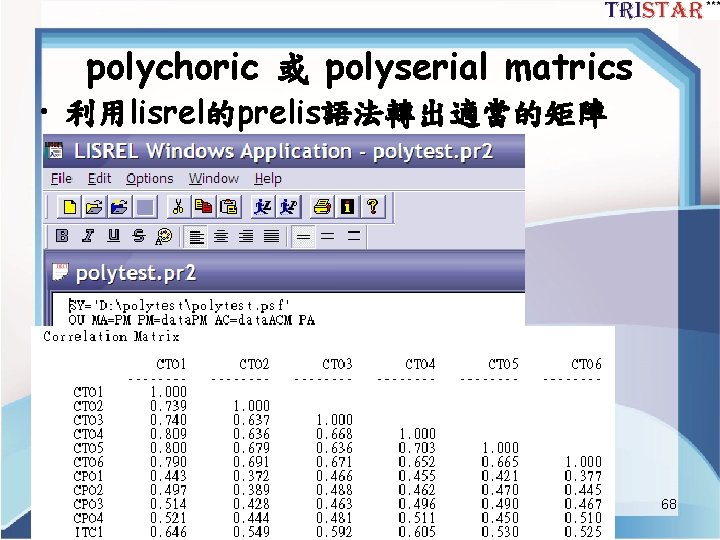Select justify text alignment button
Image resolution: width=720 pixels, height=540 pixels.
tap(271, 237)
